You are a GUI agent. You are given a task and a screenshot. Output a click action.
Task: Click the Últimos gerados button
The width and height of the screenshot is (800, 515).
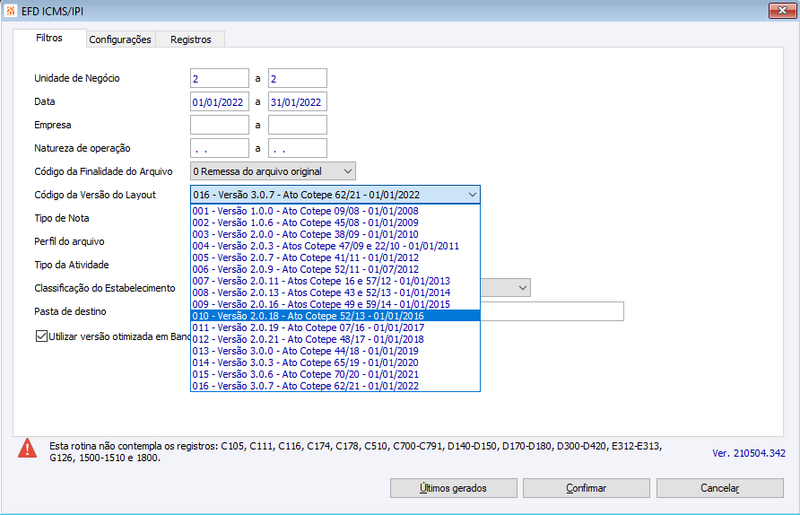pos(454,488)
